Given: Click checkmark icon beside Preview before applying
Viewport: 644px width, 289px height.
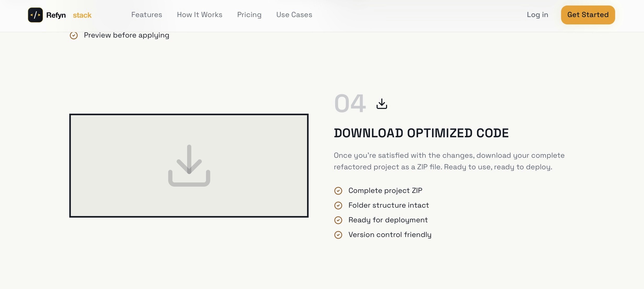Looking at the screenshot, I should (74, 35).
